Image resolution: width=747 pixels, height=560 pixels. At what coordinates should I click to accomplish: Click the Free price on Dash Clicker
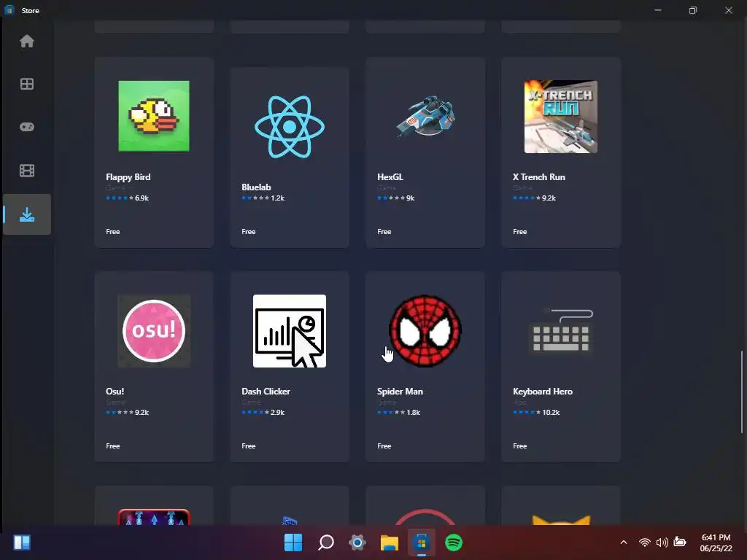coord(249,446)
